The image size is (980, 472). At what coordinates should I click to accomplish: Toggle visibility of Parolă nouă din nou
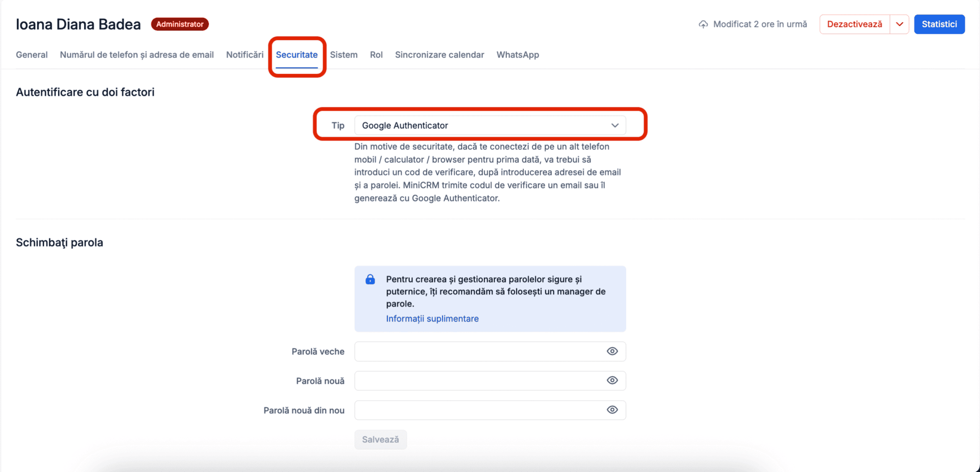612,410
